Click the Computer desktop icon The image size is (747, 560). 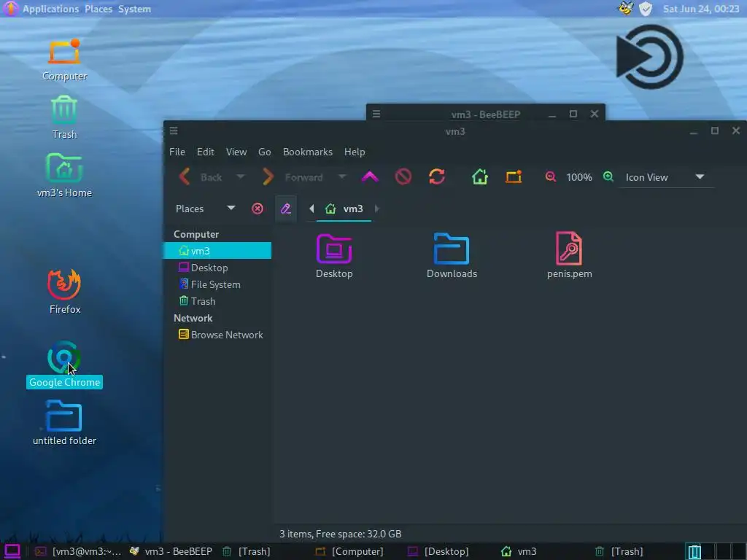point(64,52)
